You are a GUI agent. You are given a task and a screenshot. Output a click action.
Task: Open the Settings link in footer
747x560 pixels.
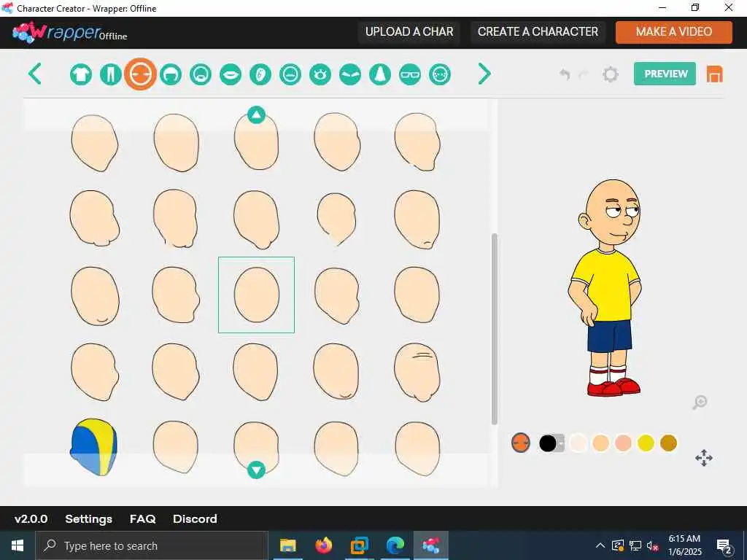click(88, 518)
